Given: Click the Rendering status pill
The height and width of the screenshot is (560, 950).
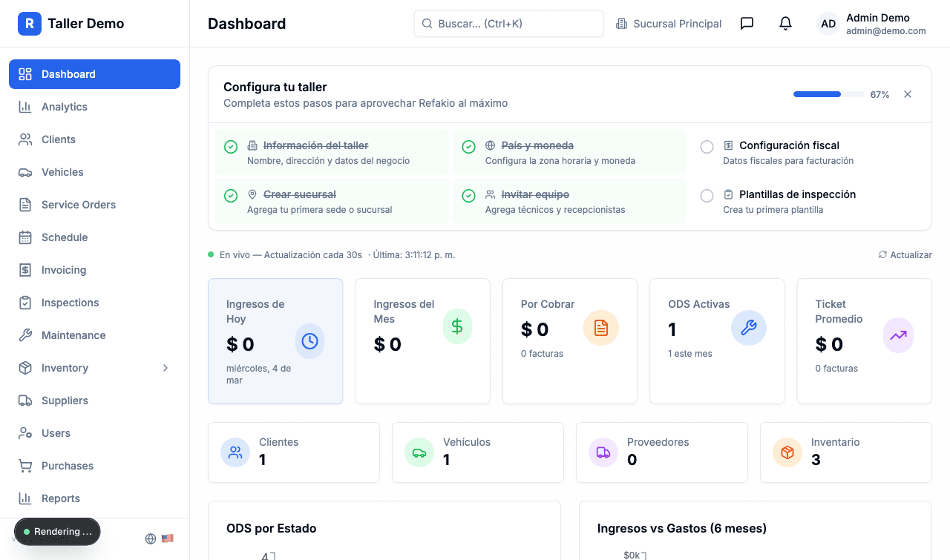Looking at the screenshot, I should pyautogui.click(x=57, y=532).
